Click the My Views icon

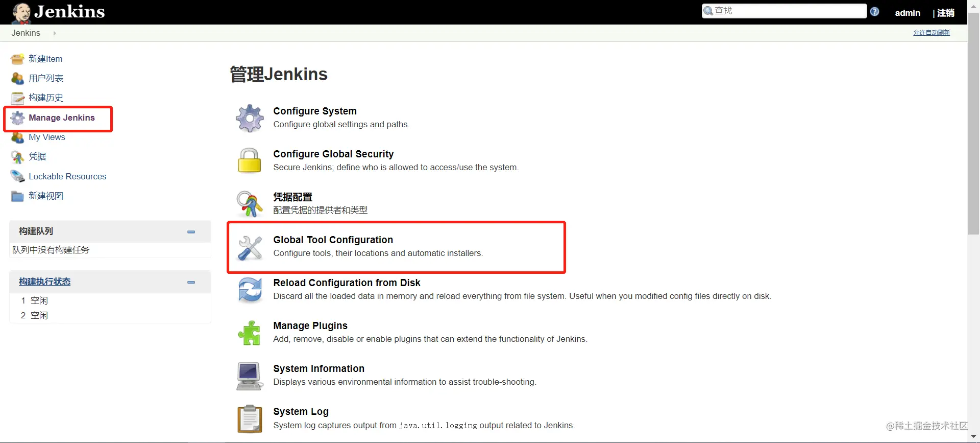[17, 137]
